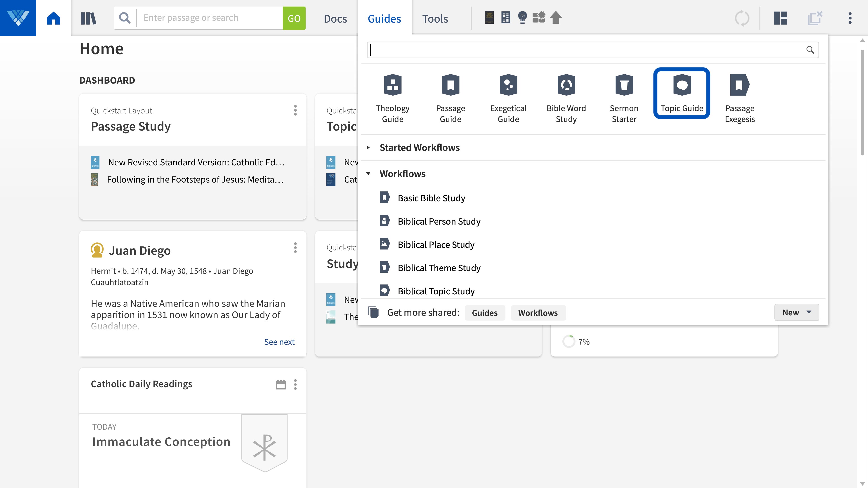Click the lightbulb shortcut icon
Image resolution: width=868 pixels, height=488 pixels.
point(522,18)
